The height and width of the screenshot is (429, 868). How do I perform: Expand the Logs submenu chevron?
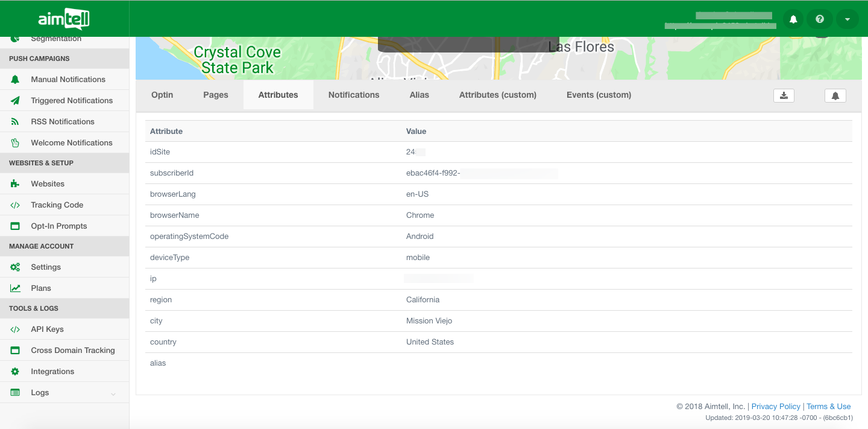(x=113, y=393)
